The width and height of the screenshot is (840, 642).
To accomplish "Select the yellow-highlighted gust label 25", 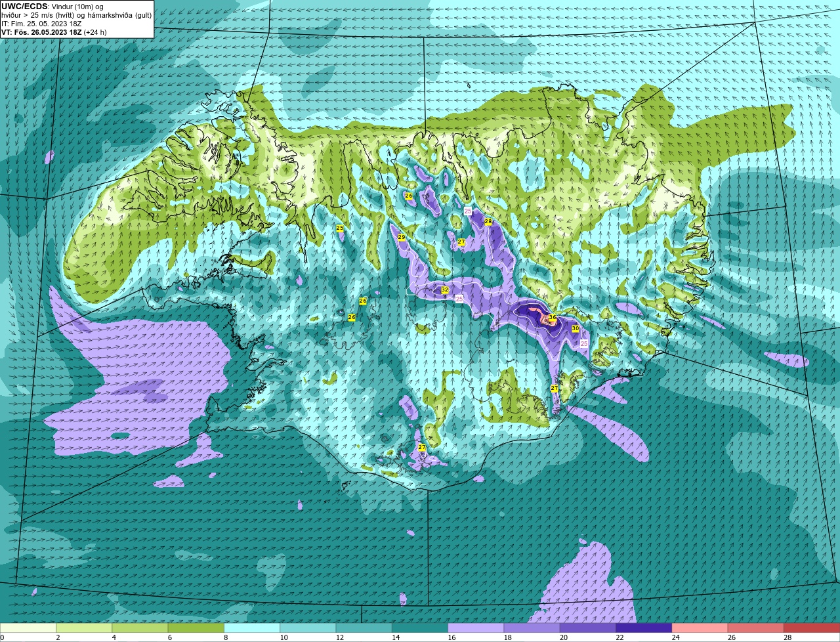I will tap(340, 228).
